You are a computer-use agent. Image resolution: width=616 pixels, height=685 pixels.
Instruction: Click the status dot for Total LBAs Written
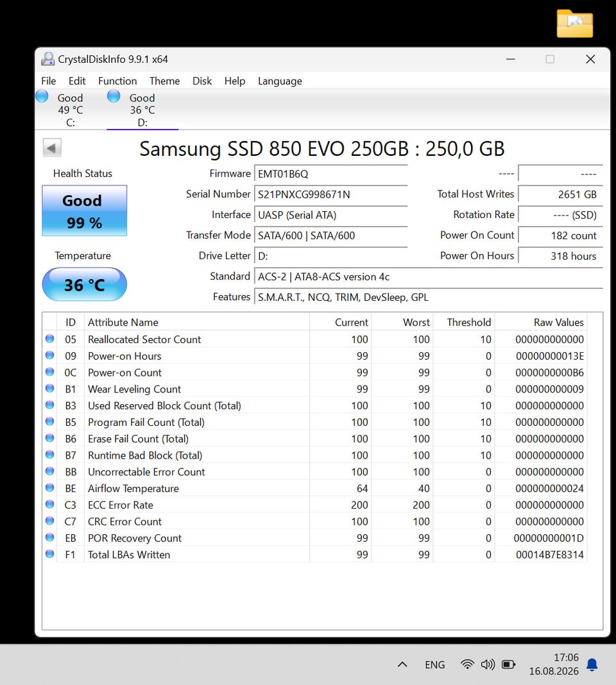point(50,554)
